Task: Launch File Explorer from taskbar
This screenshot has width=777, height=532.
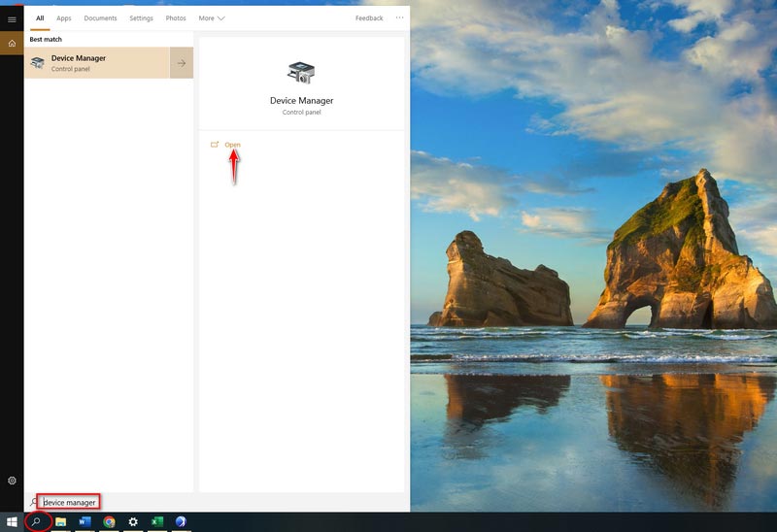Action: (60, 521)
